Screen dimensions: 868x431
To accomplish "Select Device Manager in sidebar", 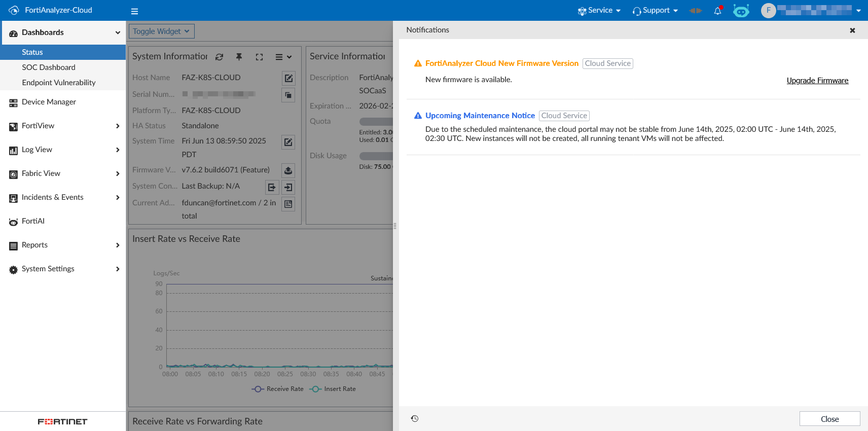I will click(x=49, y=102).
